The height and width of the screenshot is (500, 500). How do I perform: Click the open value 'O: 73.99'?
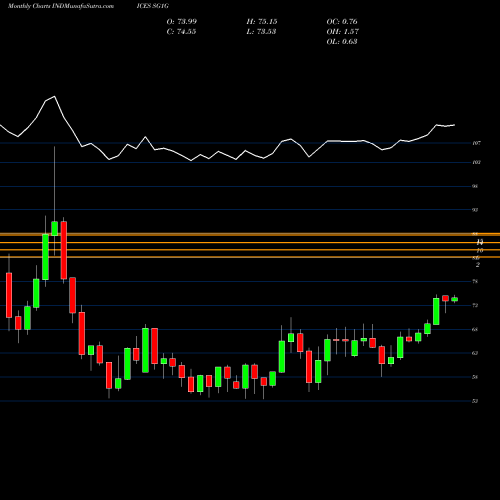182,22
